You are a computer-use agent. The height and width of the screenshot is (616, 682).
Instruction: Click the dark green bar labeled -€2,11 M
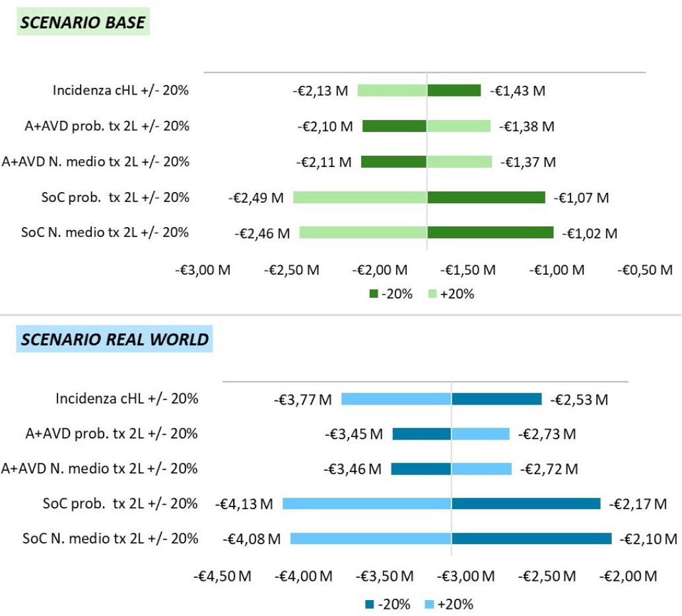(x=393, y=162)
